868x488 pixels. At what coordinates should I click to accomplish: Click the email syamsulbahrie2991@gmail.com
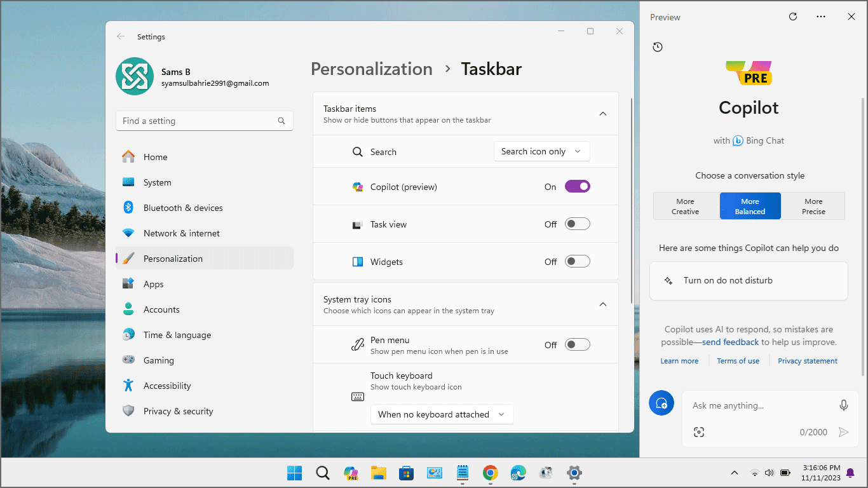[x=215, y=83]
